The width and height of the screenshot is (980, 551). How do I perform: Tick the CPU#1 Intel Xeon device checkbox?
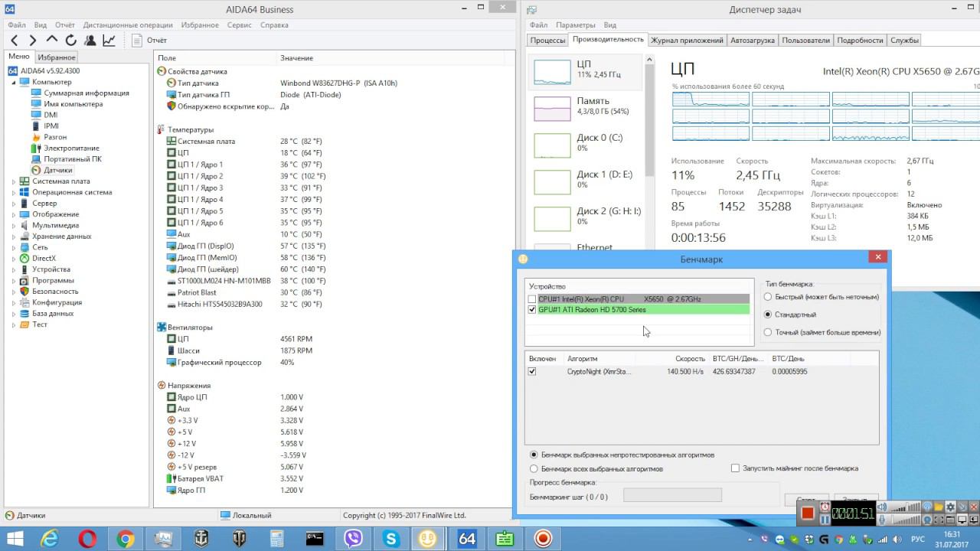(532, 299)
